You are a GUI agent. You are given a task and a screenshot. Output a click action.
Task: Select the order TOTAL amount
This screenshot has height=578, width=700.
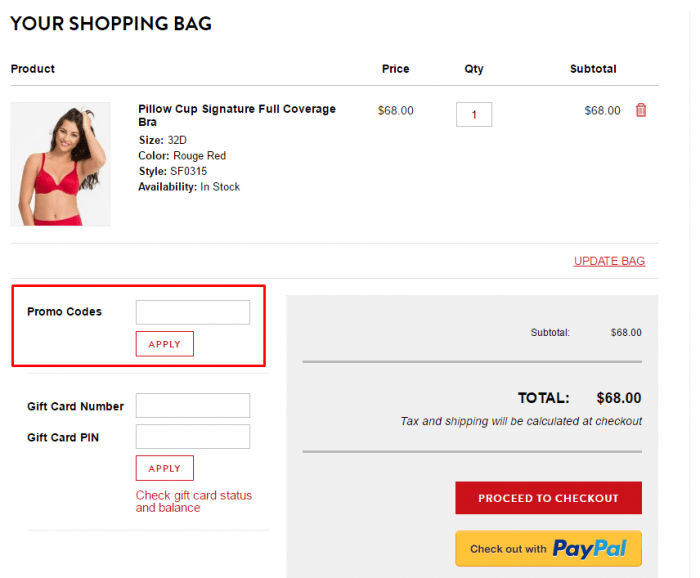coord(619,398)
